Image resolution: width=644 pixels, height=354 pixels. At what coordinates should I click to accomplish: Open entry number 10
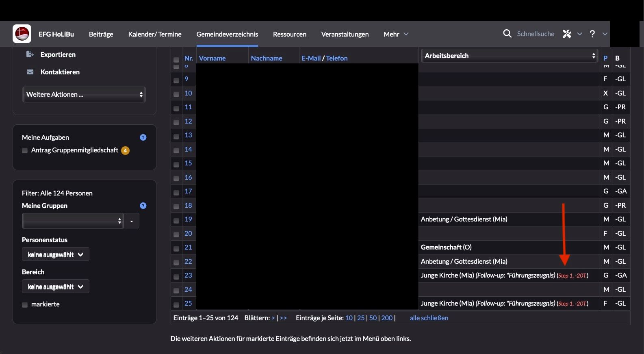(188, 93)
